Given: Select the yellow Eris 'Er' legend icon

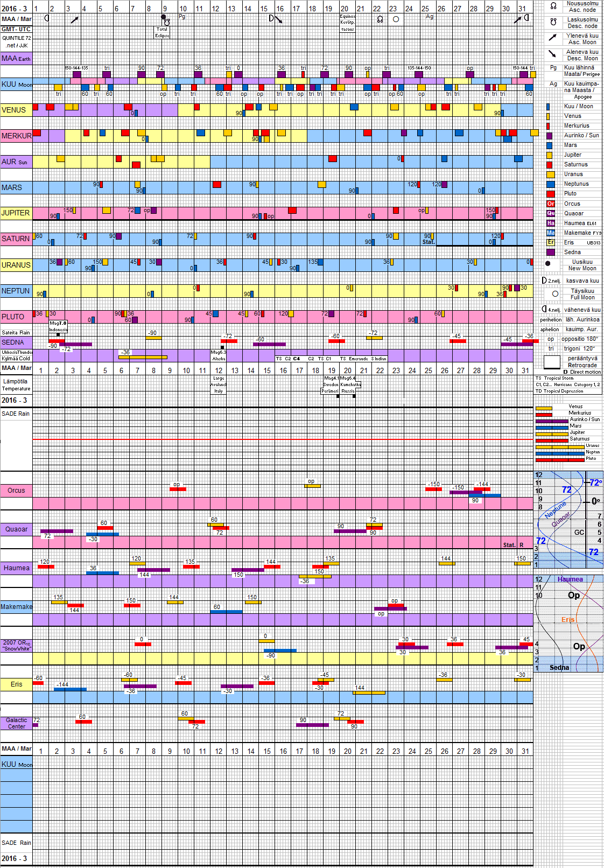Looking at the screenshot, I should (x=550, y=242).
